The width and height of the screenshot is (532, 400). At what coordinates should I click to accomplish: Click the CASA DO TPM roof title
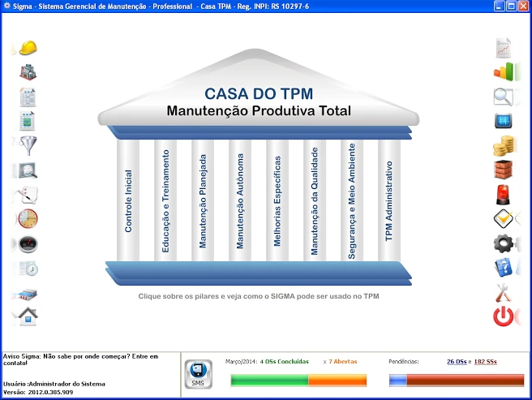[259, 94]
